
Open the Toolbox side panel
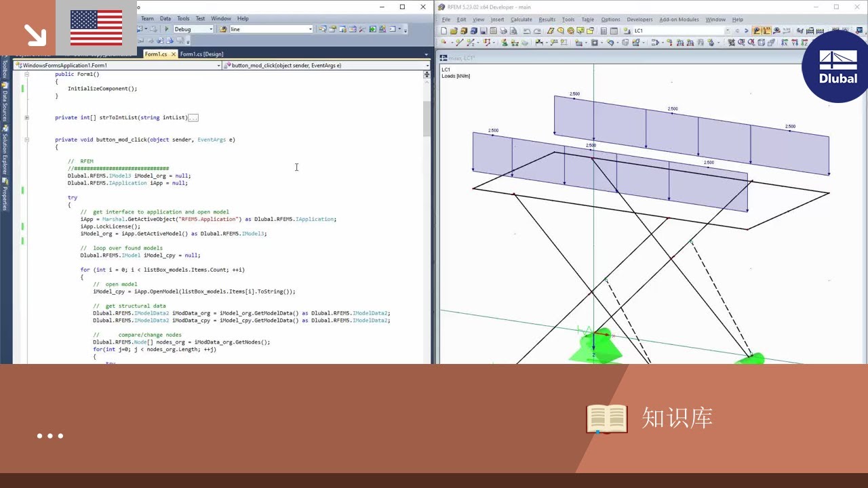tap(4, 68)
